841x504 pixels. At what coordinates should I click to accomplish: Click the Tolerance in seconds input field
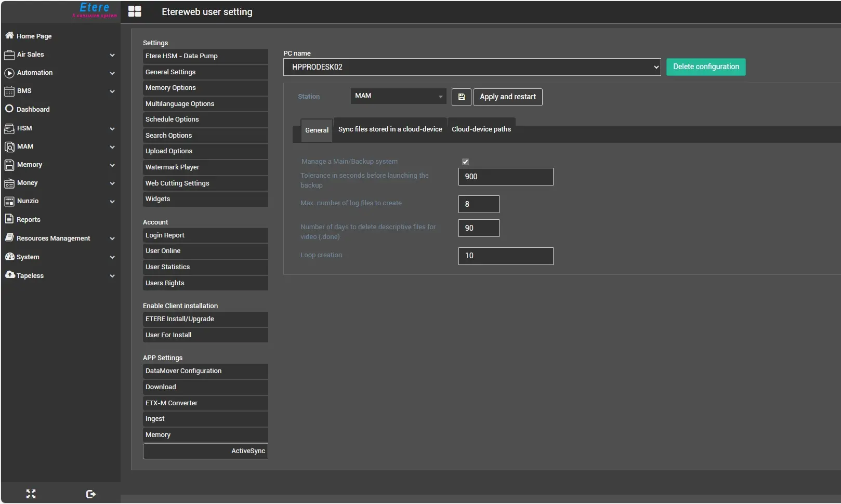coord(505,177)
